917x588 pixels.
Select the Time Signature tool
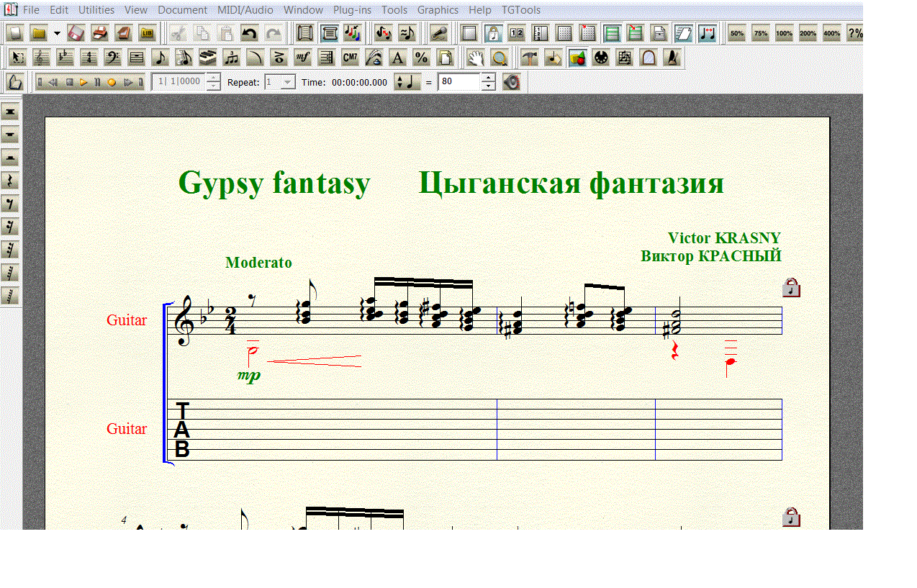89,58
